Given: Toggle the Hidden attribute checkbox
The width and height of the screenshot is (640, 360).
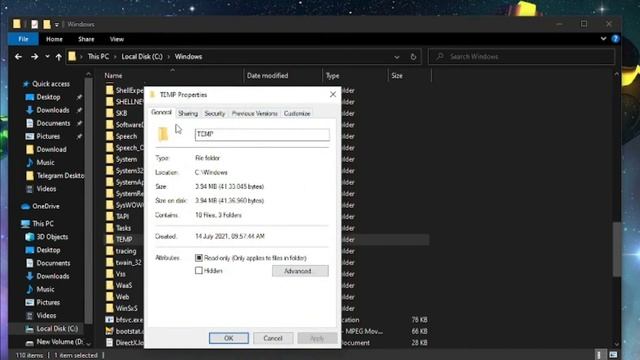Looking at the screenshot, I should click(199, 271).
